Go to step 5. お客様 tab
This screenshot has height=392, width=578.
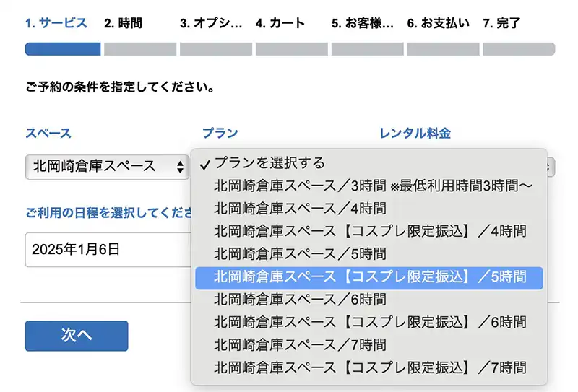(363, 23)
